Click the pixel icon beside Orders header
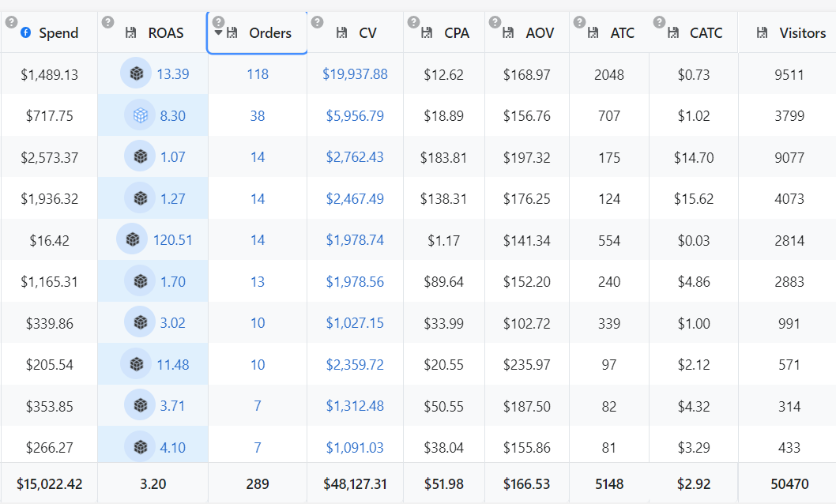The width and height of the screenshot is (836, 504). [232, 33]
